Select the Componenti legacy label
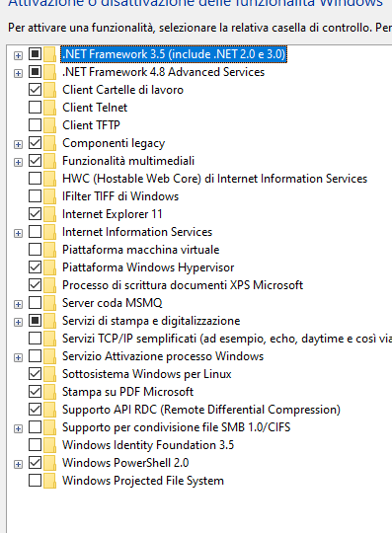 point(114,143)
